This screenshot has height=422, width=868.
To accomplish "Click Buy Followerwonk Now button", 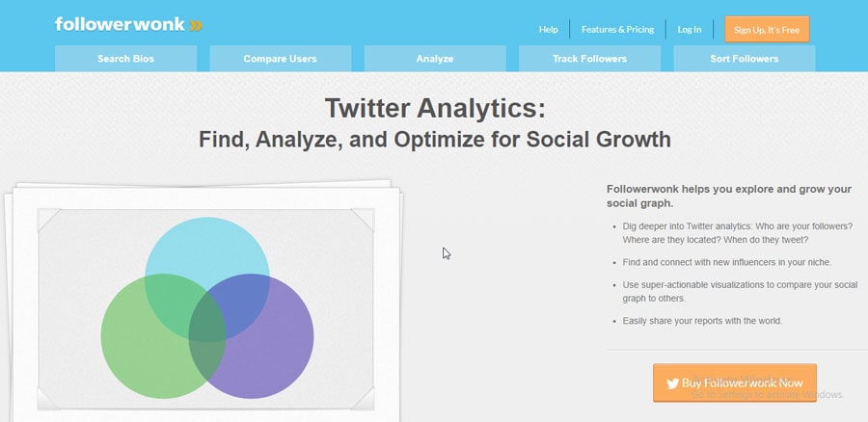I will (735, 382).
